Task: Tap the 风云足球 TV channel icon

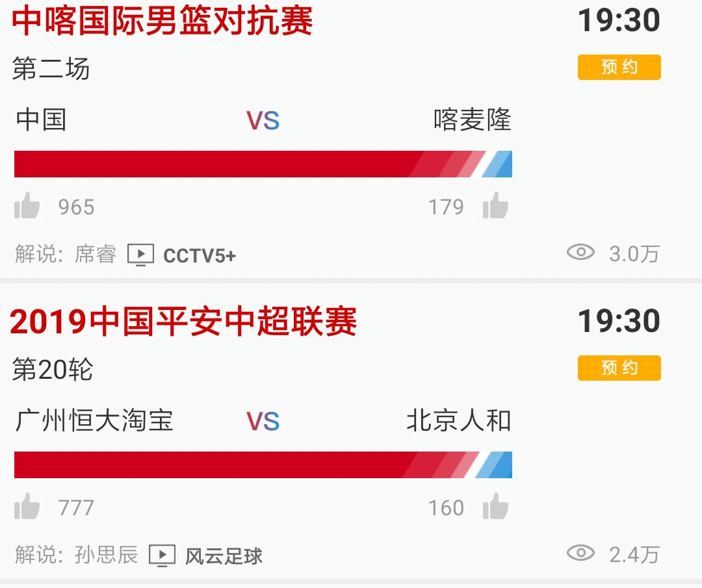Action: pos(162,556)
